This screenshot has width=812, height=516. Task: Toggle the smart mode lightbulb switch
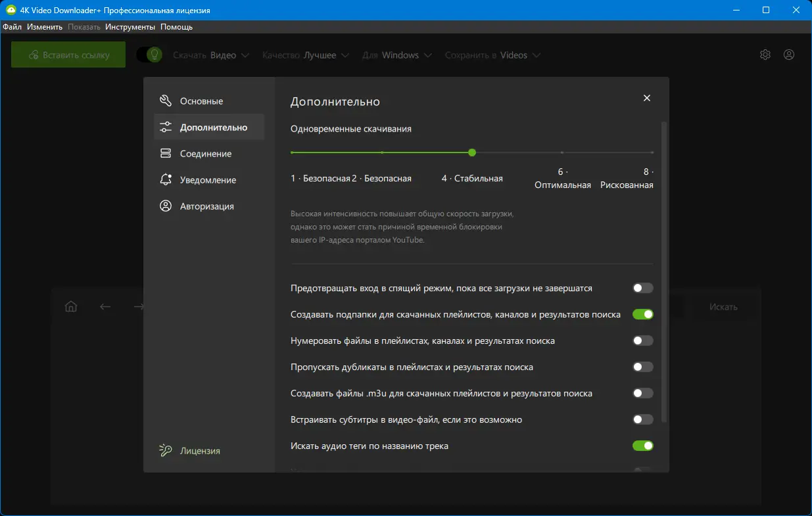[149, 55]
